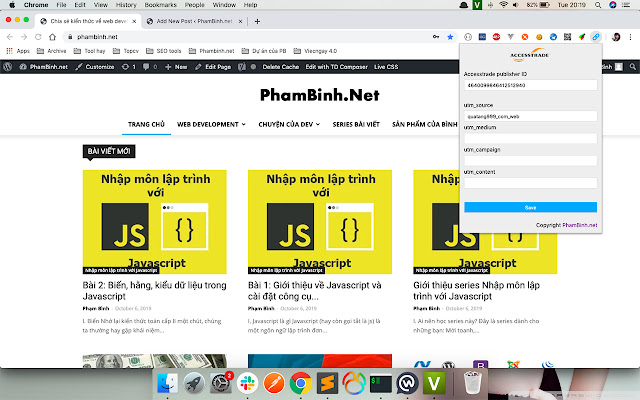Open a new tab with plus button

point(257,21)
